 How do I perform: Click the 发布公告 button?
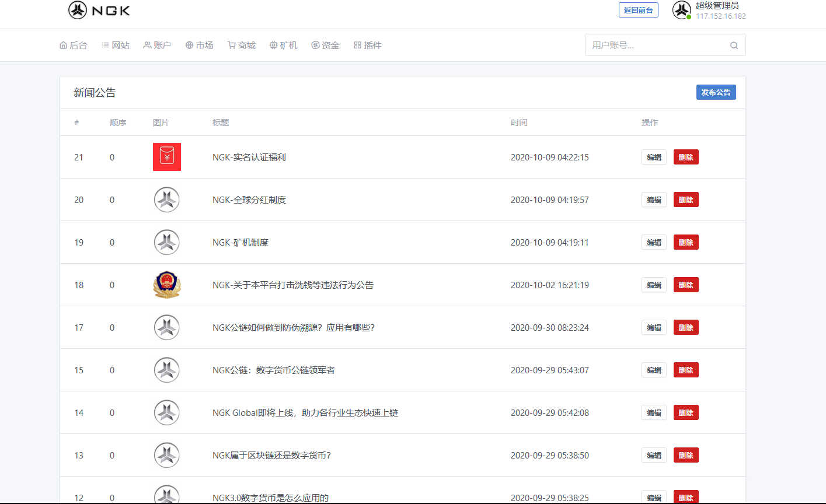coord(716,92)
